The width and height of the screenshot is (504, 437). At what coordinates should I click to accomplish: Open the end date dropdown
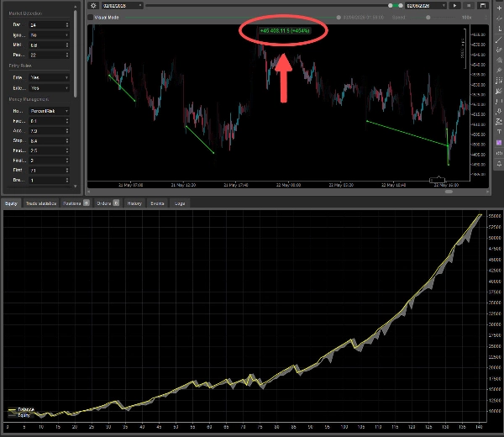(x=426, y=6)
